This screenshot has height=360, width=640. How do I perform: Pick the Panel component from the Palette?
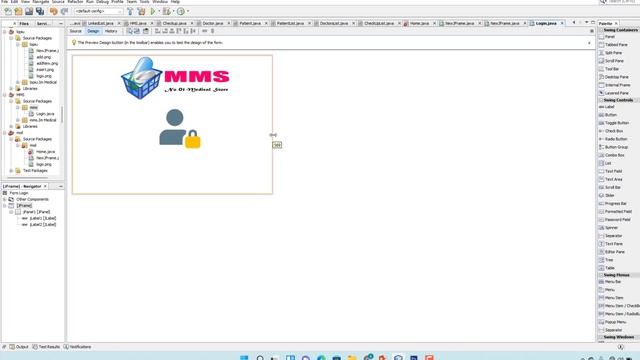pyautogui.click(x=609, y=37)
